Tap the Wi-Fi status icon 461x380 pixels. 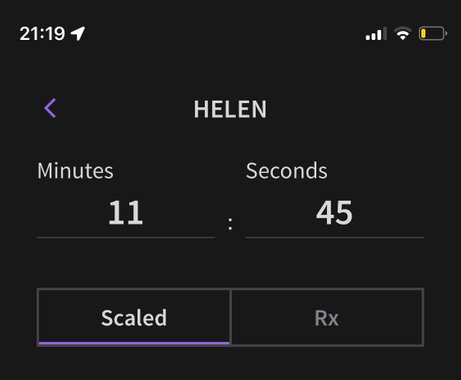pyautogui.click(x=403, y=34)
